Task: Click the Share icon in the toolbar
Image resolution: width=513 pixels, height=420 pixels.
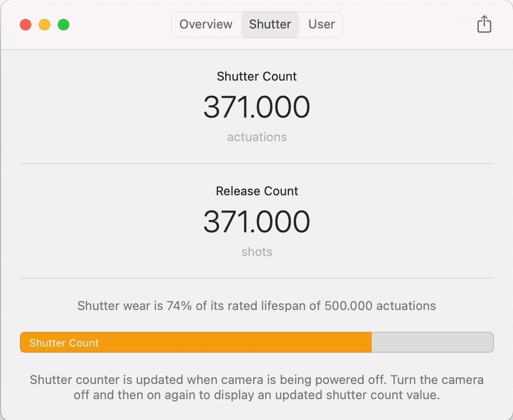Action: 484,25
